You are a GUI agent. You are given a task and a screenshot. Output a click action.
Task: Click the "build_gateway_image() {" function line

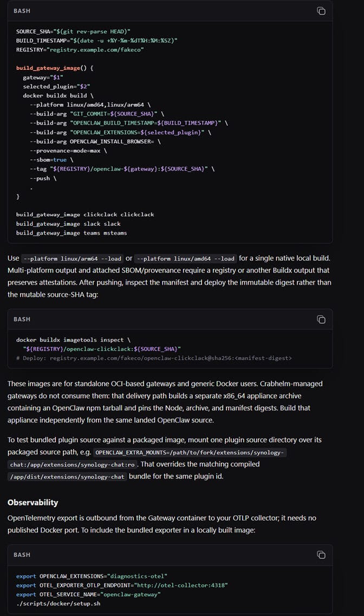click(x=55, y=68)
